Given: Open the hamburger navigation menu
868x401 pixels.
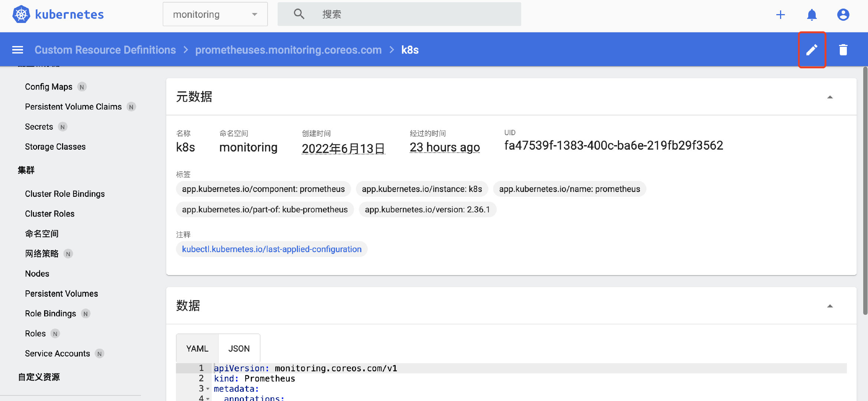Looking at the screenshot, I should coord(17,50).
